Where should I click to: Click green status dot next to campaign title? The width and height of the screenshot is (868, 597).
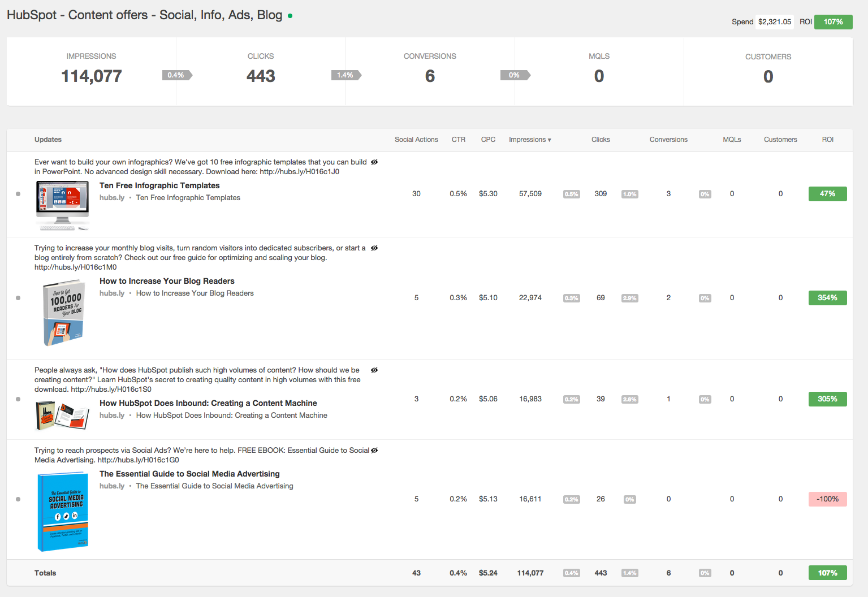[x=290, y=16]
